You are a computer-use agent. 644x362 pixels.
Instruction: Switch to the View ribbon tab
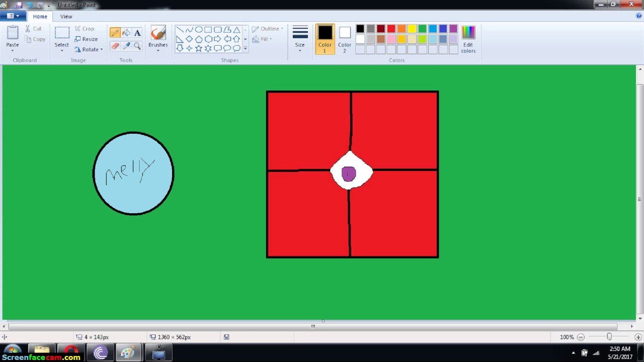pos(66,16)
